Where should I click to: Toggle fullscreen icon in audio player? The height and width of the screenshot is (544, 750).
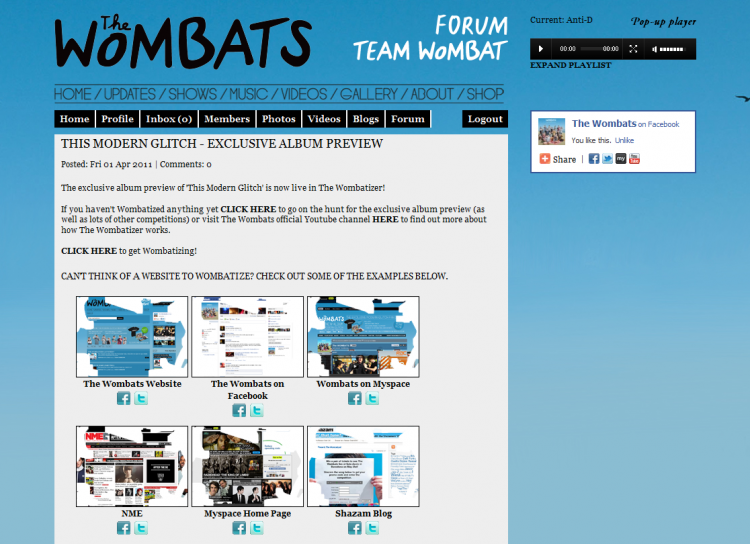[x=633, y=49]
